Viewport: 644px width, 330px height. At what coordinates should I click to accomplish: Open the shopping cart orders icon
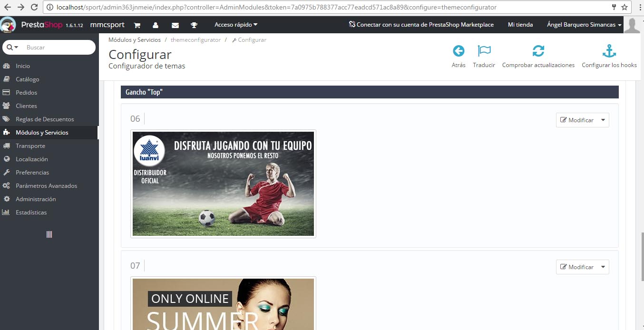coord(137,25)
